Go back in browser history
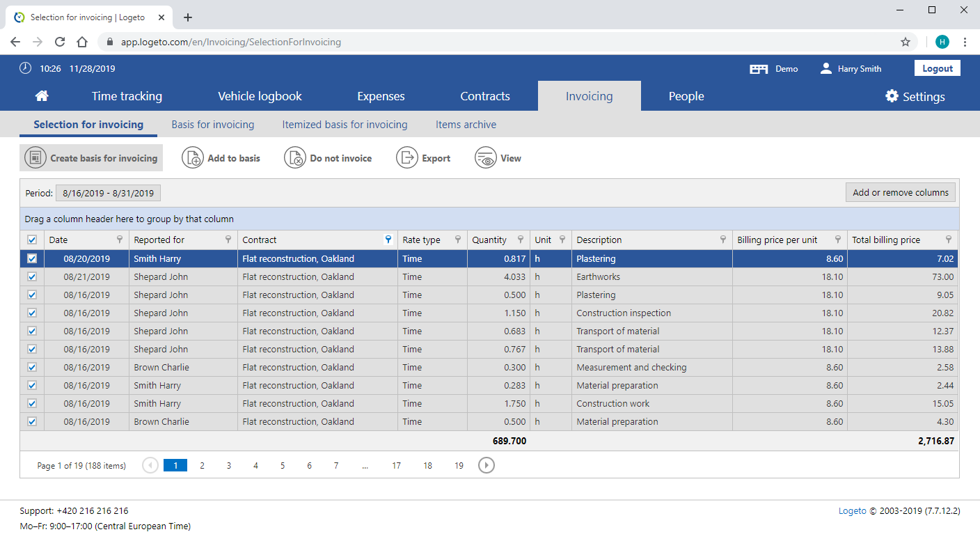This screenshot has height=555, width=980. pyautogui.click(x=15, y=42)
